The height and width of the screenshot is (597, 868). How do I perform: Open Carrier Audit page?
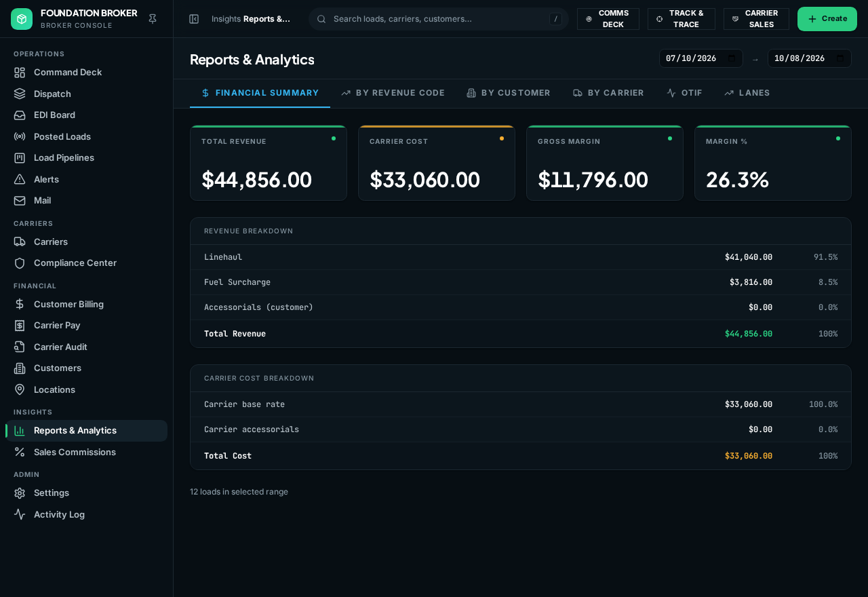[87, 347]
